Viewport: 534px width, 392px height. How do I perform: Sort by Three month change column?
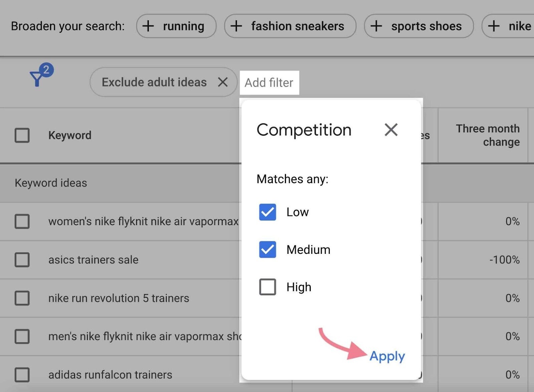click(488, 135)
